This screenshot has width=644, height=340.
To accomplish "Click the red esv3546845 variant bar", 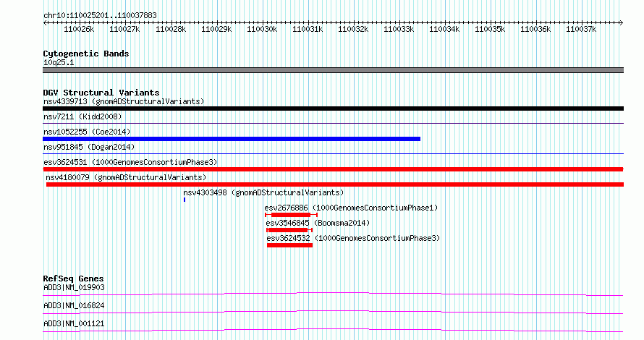I will point(289,230).
